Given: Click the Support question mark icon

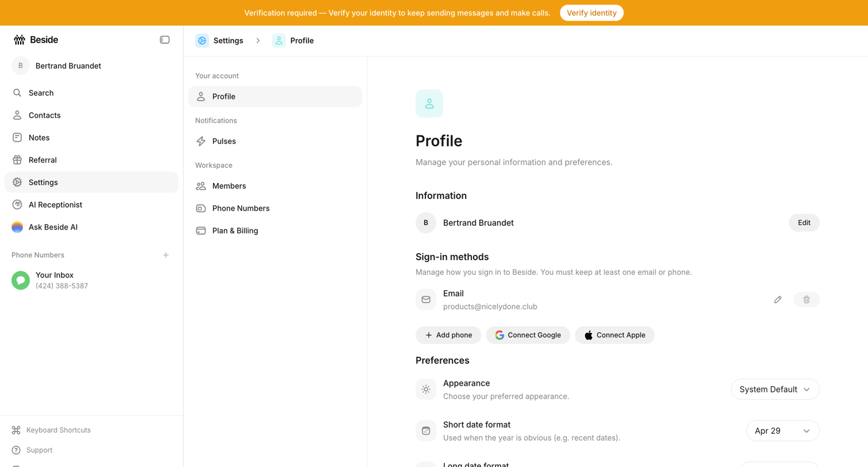Looking at the screenshot, I should (16, 450).
